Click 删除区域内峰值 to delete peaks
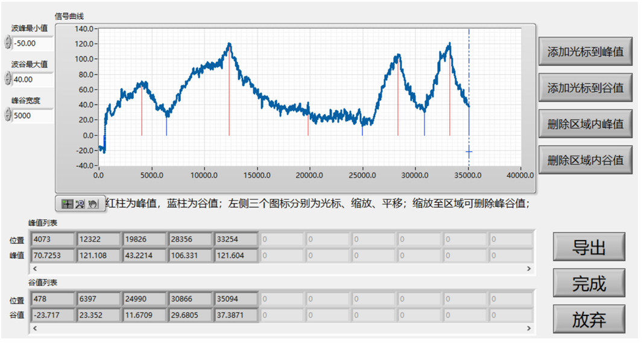 [x=585, y=124]
